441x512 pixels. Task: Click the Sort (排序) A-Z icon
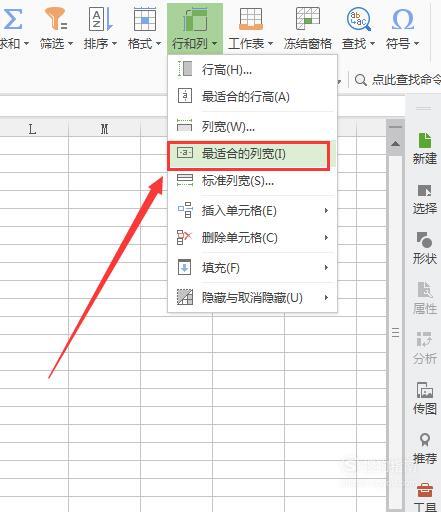[x=100, y=19]
